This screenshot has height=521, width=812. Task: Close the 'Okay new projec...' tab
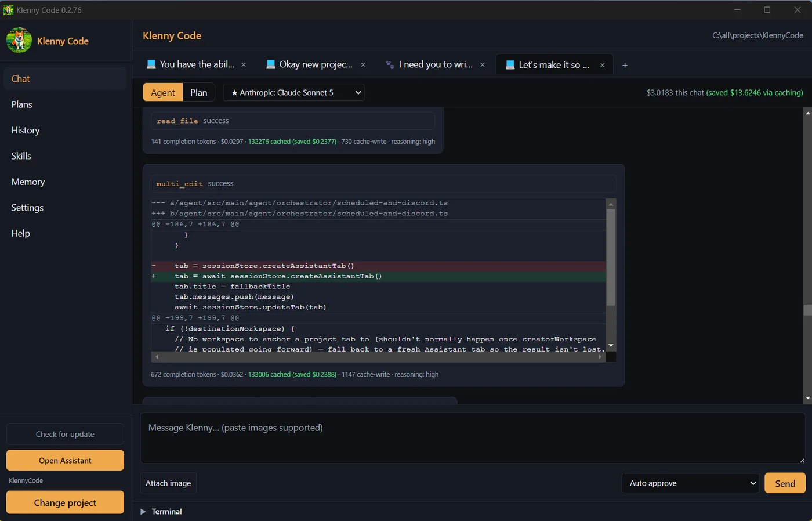point(363,65)
